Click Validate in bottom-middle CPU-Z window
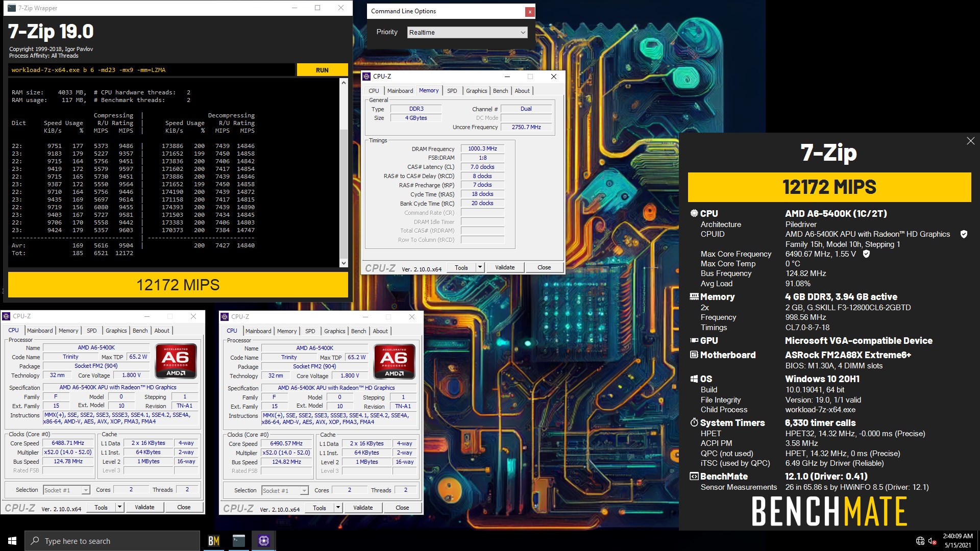The image size is (980, 551). (363, 508)
